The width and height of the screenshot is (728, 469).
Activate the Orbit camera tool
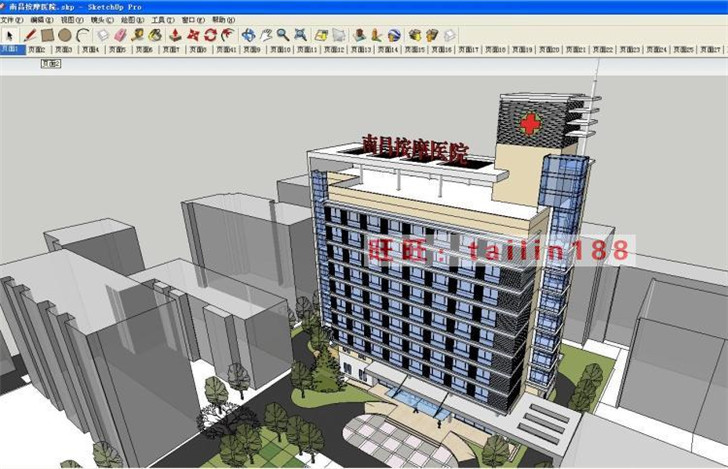pyautogui.click(x=248, y=35)
